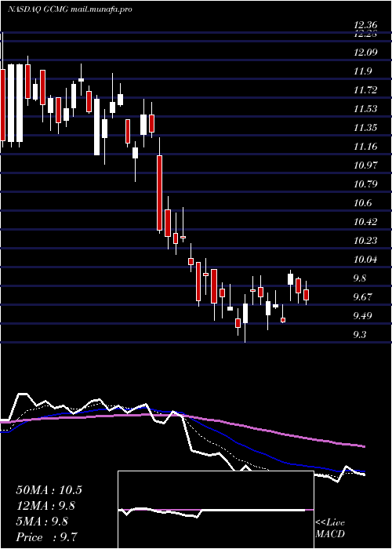Click the 12MA : 9.8 readout
This screenshot has height=549, width=392.
46,506
